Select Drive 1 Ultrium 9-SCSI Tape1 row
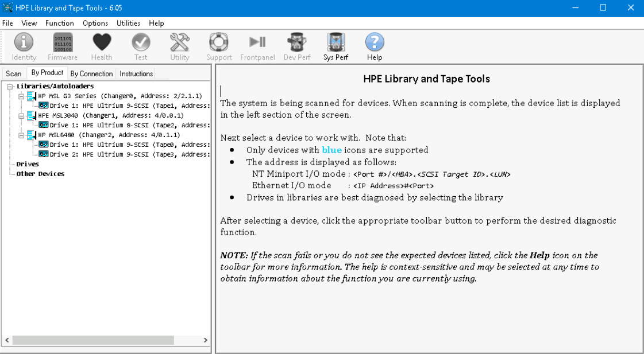This screenshot has width=644, height=354. coord(130,106)
